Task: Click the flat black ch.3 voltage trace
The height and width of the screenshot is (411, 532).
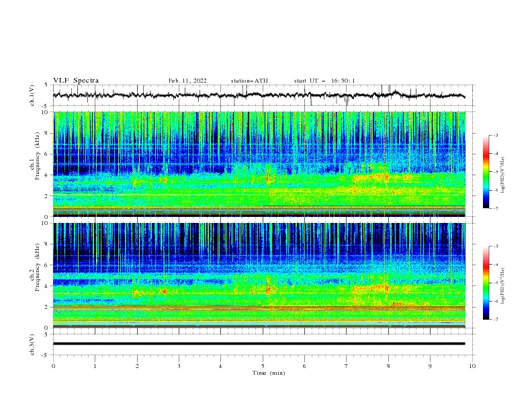Action: point(259,344)
